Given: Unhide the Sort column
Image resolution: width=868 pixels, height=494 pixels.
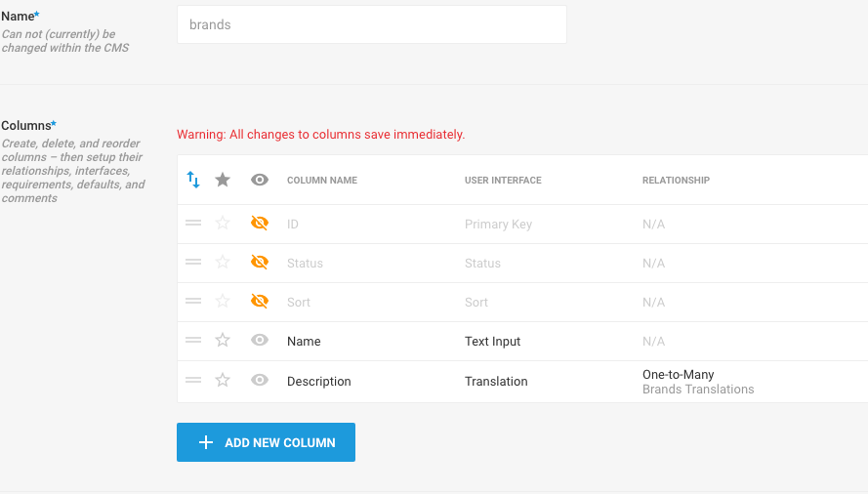Looking at the screenshot, I should 260,301.
